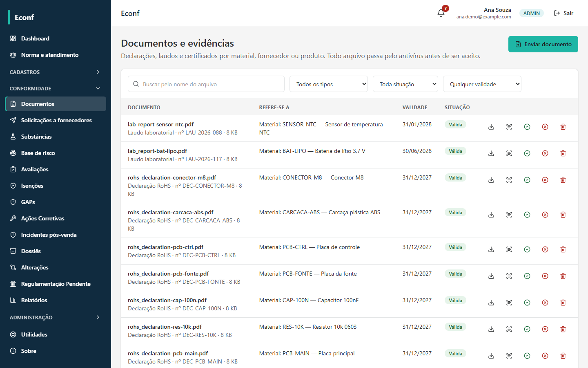Approve rohs_declaration-pcb-fonte.pdf with the check icon
This screenshot has width=588, height=368.
coord(527,276)
